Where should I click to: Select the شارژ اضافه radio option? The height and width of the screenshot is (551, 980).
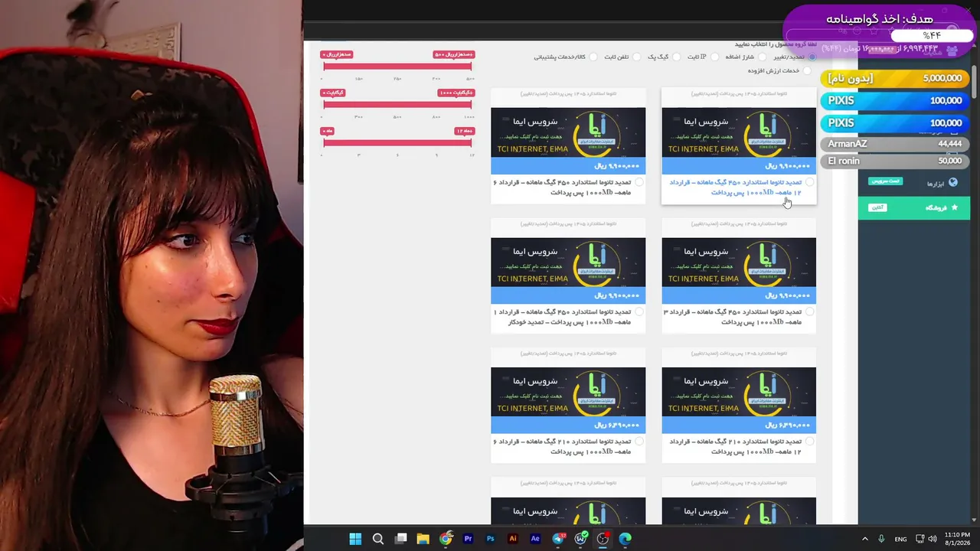coord(763,57)
